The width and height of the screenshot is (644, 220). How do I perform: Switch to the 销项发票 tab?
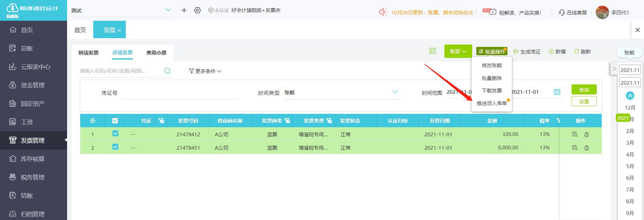[89, 53]
